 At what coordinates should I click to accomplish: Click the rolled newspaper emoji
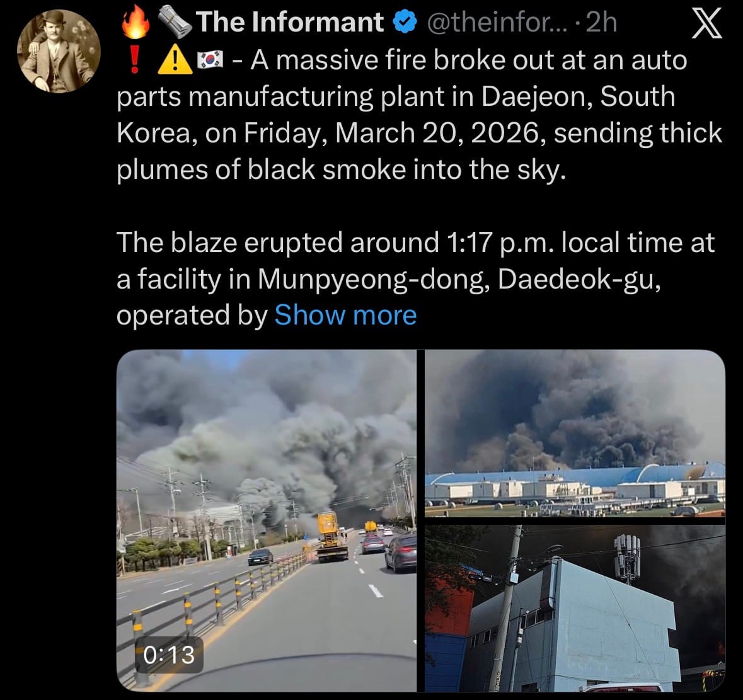[175, 23]
